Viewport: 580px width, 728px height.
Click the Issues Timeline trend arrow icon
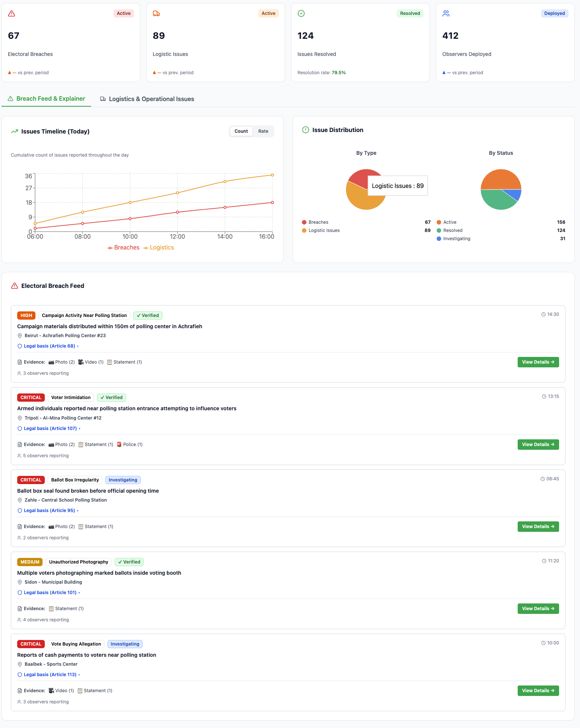(15, 131)
